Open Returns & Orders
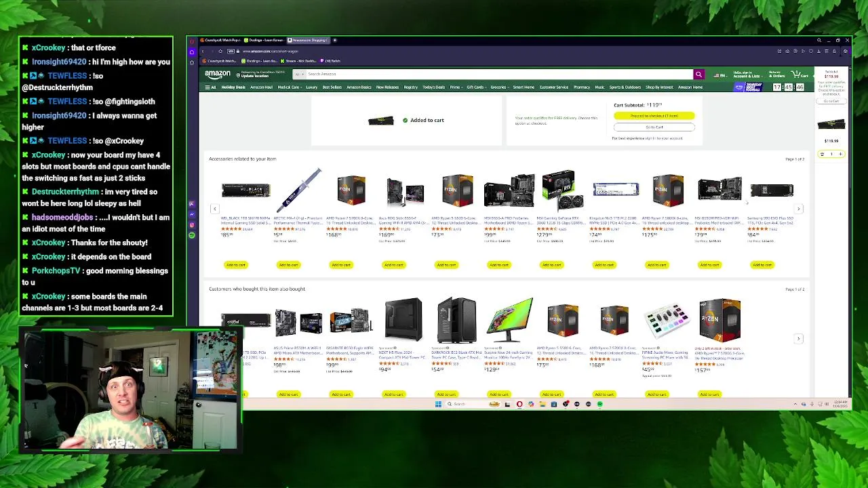The height and width of the screenshot is (488, 868). [775, 75]
